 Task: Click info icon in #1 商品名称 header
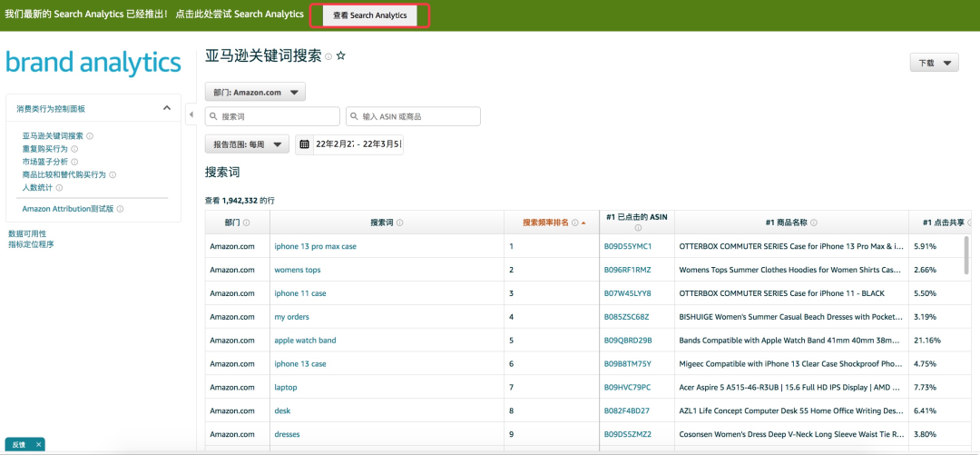814,223
